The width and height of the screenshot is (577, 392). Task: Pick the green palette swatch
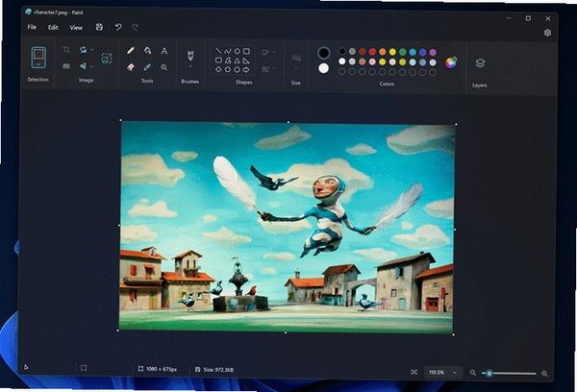tap(403, 52)
